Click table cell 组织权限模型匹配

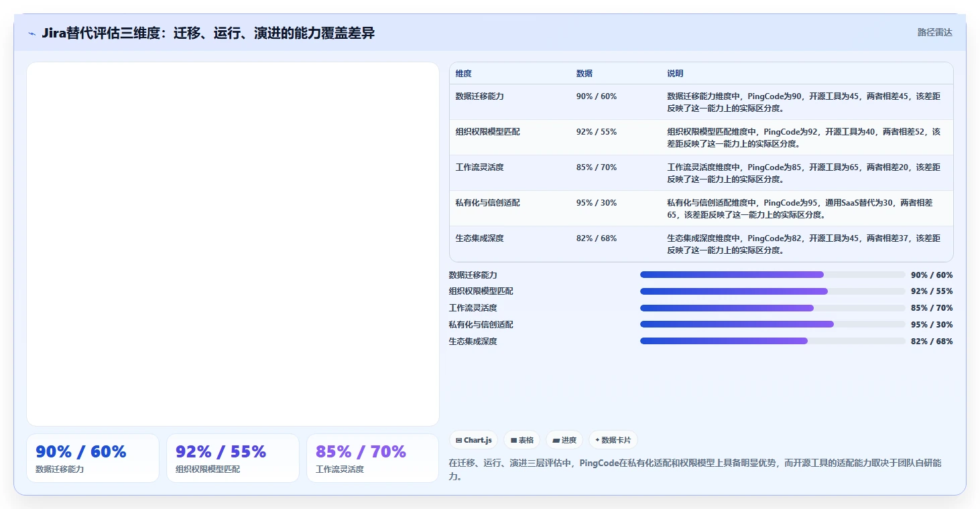(488, 132)
